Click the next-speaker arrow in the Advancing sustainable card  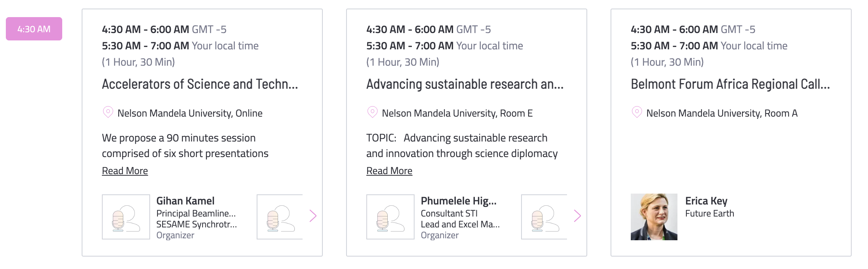[x=577, y=216]
